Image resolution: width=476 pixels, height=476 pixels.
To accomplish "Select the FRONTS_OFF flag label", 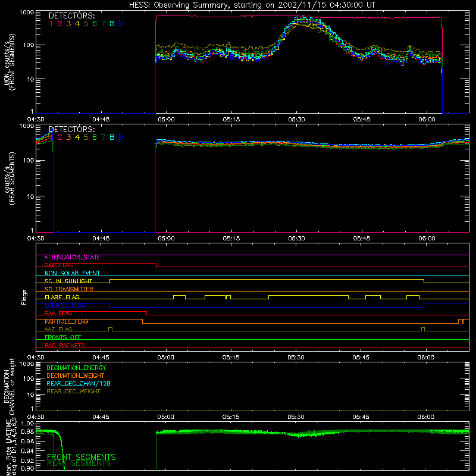I will (x=63, y=337).
